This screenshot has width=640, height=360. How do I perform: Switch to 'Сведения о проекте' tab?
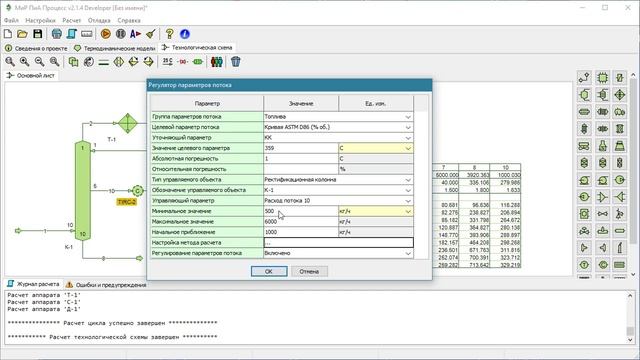point(36,48)
